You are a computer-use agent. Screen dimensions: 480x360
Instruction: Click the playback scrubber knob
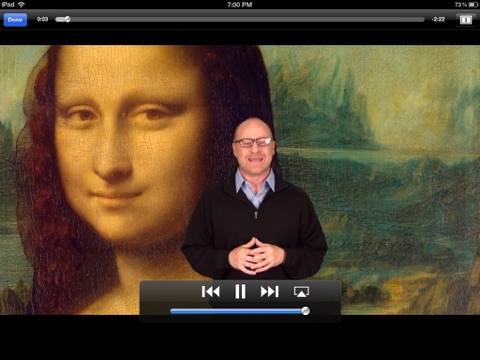click(x=67, y=19)
